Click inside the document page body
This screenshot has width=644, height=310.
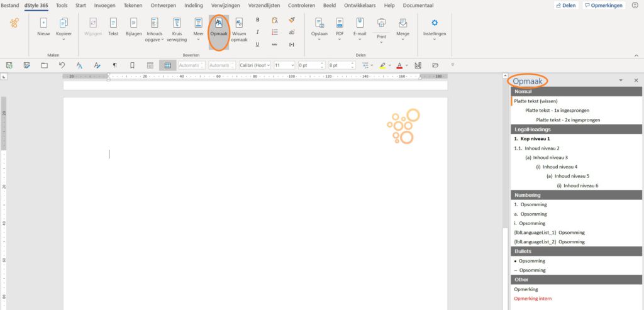[255, 203]
